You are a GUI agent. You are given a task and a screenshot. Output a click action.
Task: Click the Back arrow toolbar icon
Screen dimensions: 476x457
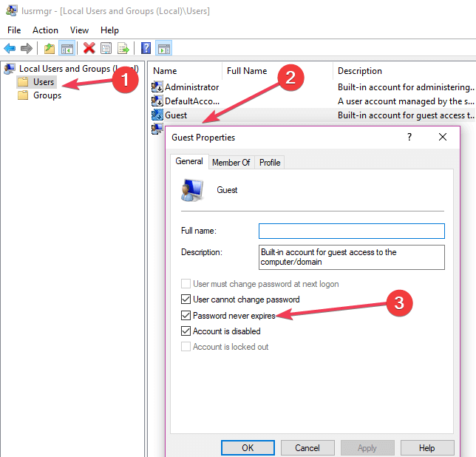click(x=10, y=48)
